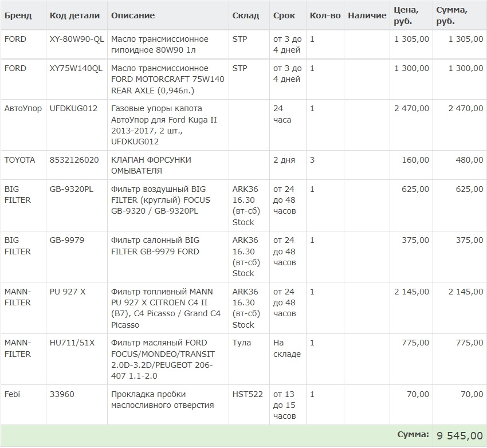487x448 pixels.
Task: Click delivery term 'На складе'
Action: [x=287, y=348]
